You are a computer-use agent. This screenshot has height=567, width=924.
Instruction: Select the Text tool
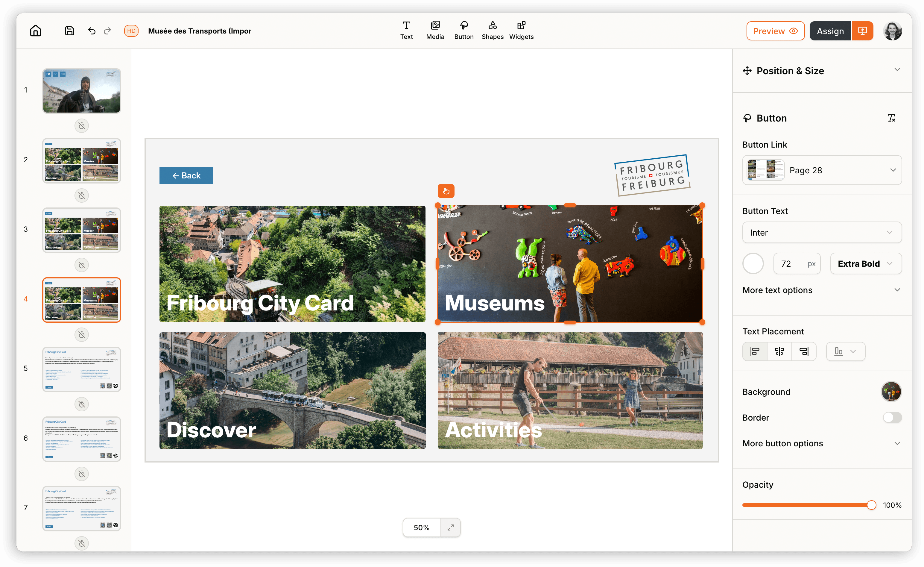click(x=407, y=31)
